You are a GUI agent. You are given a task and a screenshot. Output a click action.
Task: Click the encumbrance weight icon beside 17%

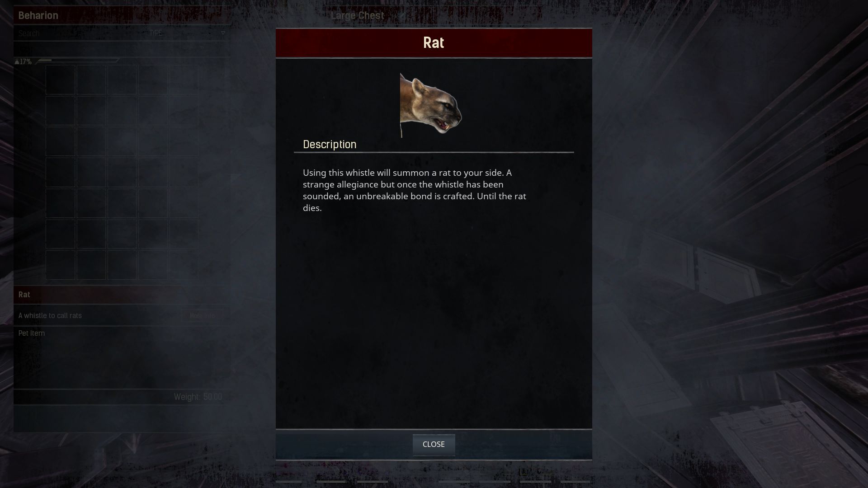point(17,61)
